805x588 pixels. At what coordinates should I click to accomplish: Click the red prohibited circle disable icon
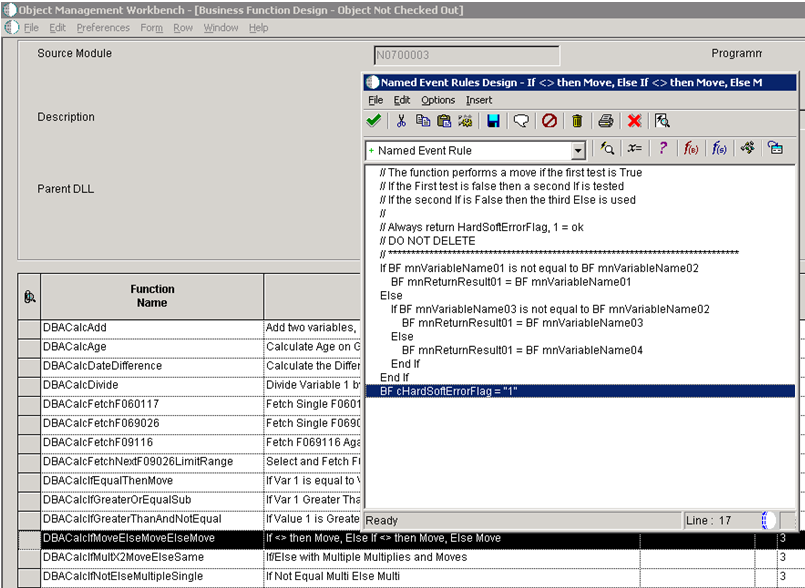coord(549,121)
